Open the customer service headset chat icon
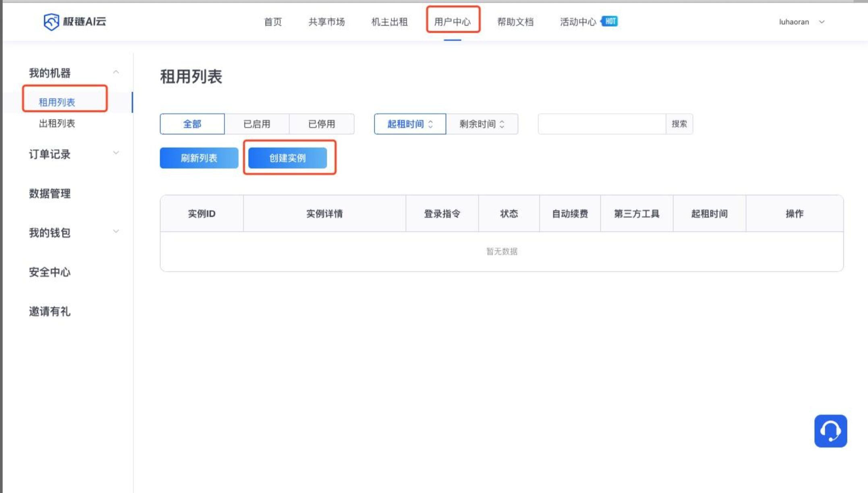Screen dimensions: 868x493 point(831,431)
